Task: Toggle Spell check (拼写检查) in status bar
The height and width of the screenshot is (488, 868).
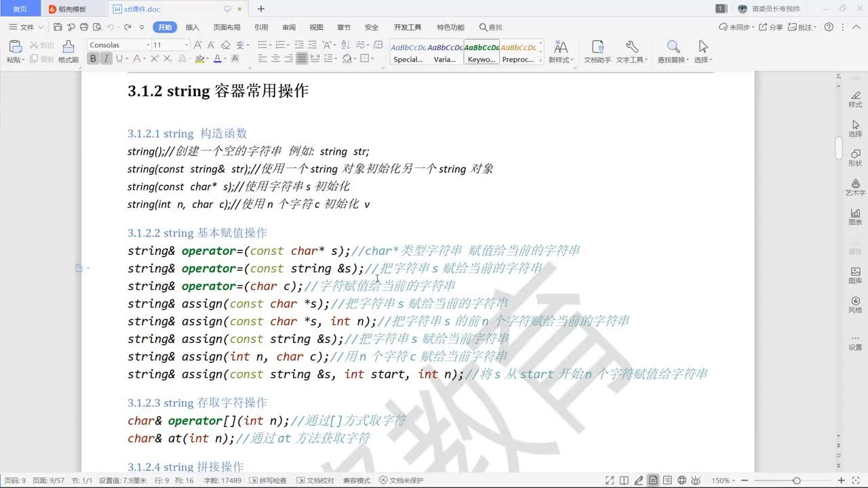Action: [x=268, y=481]
